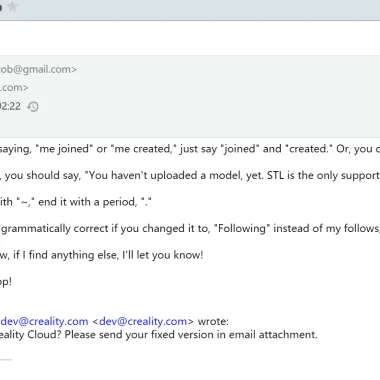Open the bracketed <dev@creality.com> address link

(143, 321)
